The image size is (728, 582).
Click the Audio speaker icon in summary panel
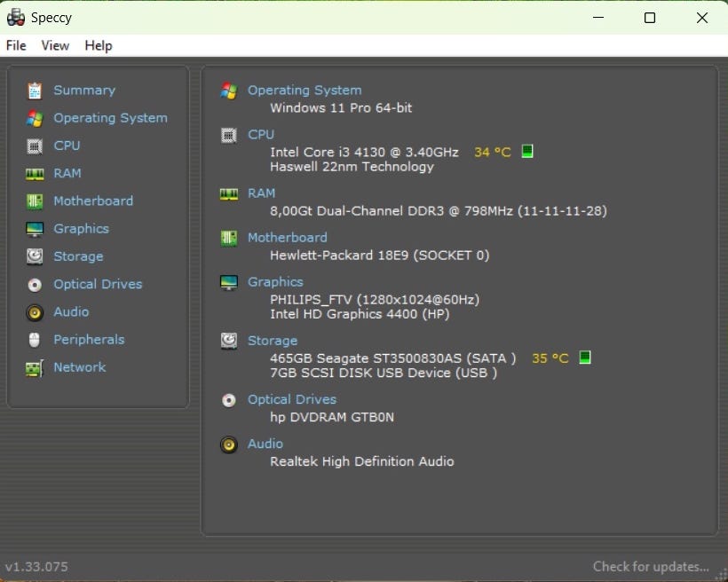point(229,444)
